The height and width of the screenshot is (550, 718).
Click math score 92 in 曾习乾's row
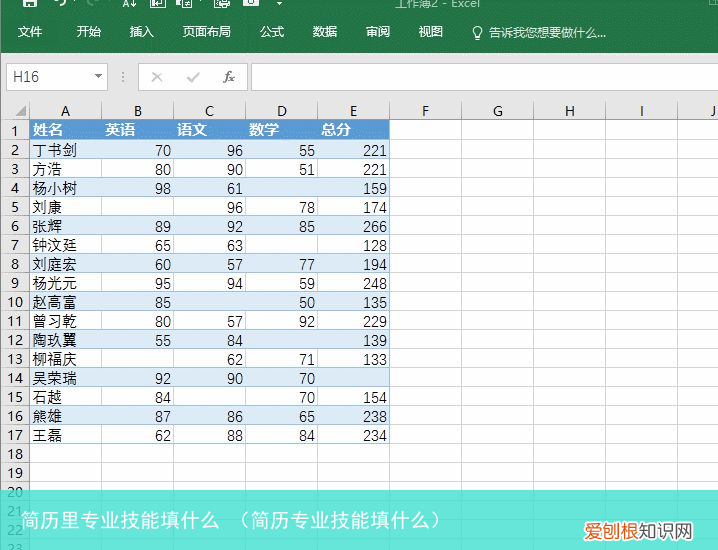coord(281,321)
